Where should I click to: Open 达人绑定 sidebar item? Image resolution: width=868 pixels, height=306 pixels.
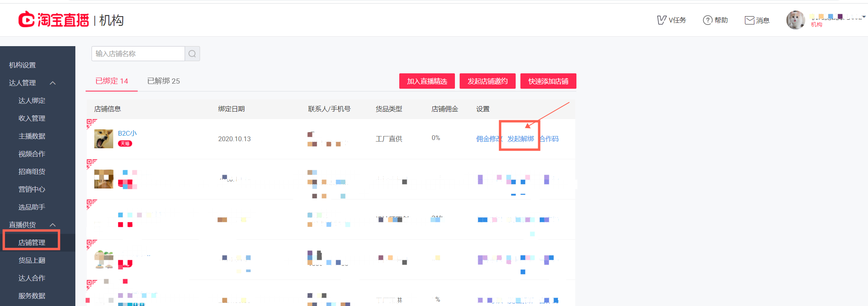point(32,101)
